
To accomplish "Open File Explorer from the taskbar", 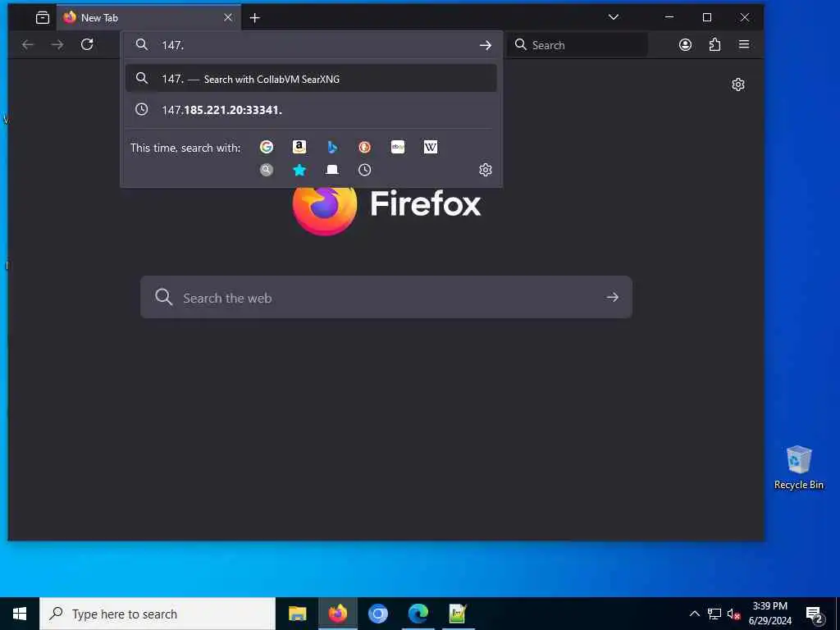I will click(x=297, y=614).
